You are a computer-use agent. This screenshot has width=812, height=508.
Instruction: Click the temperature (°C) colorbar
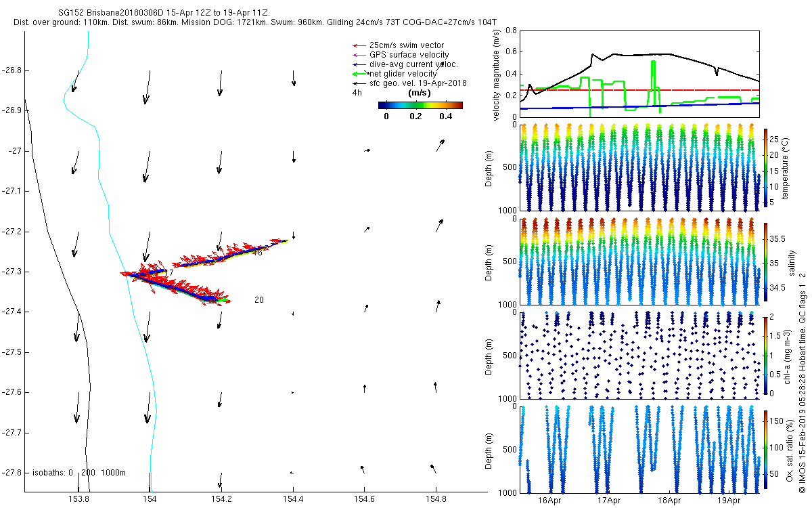[766, 167]
